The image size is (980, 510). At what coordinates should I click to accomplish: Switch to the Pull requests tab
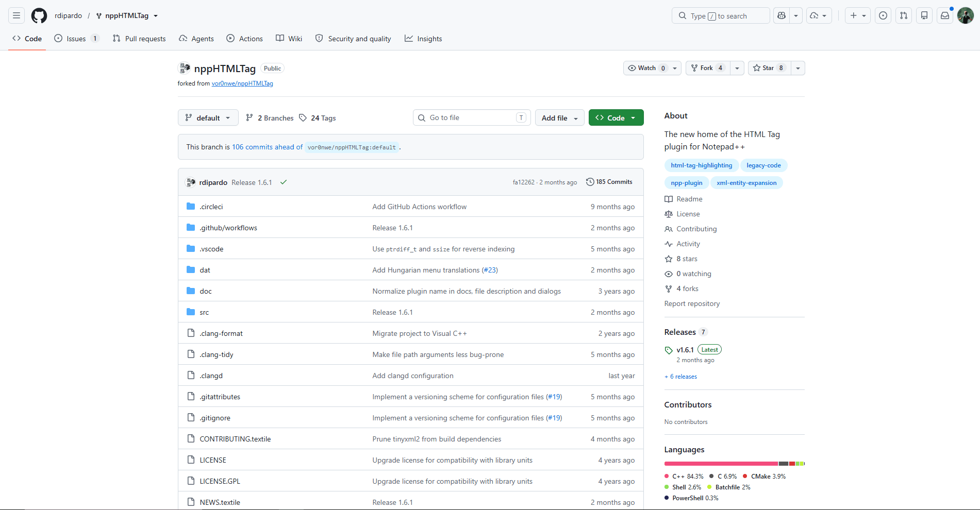click(139, 39)
